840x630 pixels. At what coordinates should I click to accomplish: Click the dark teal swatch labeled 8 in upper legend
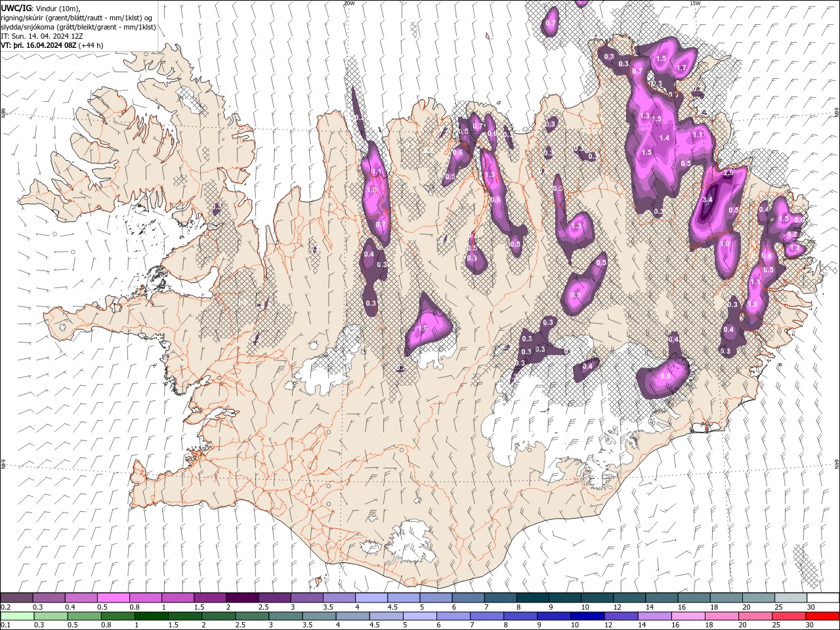pyautogui.click(x=533, y=598)
